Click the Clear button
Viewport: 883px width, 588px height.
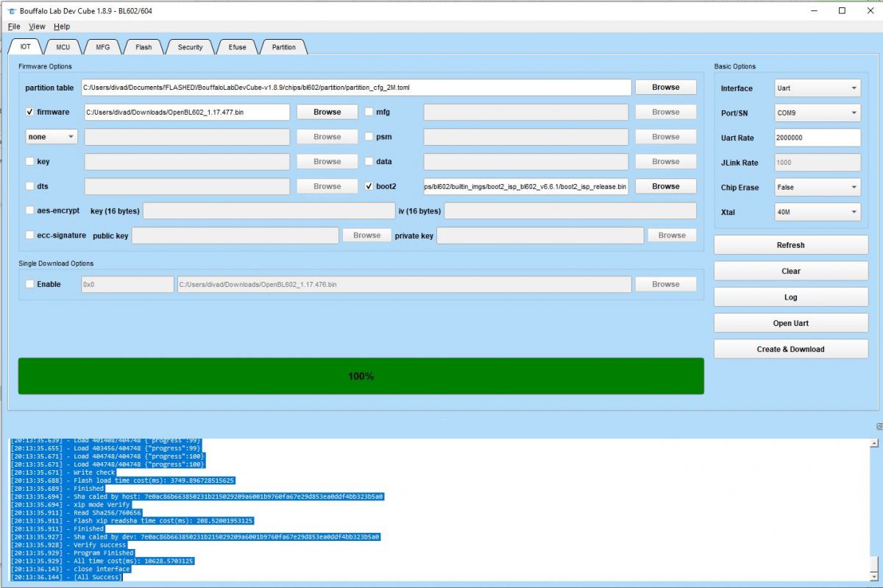click(x=791, y=271)
